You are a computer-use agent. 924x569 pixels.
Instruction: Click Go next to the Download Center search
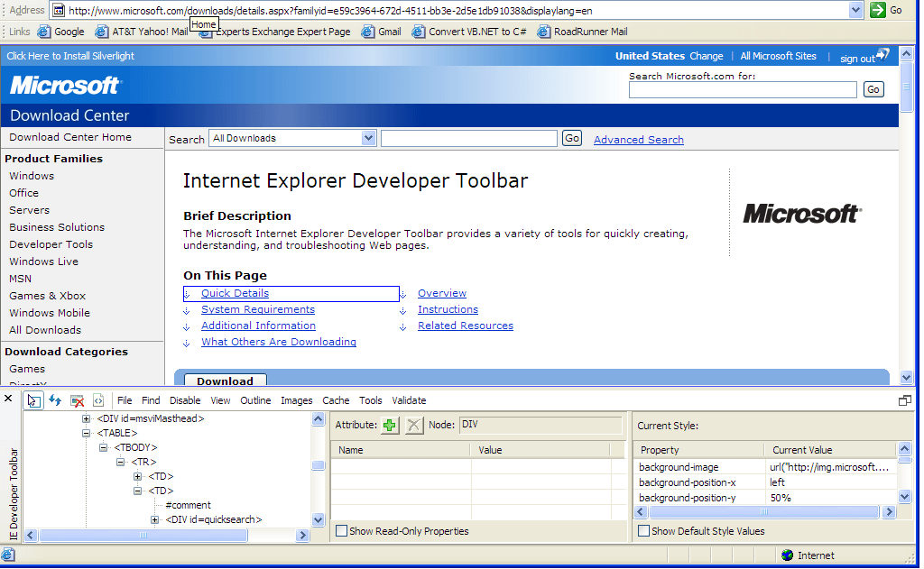(571, 138)
